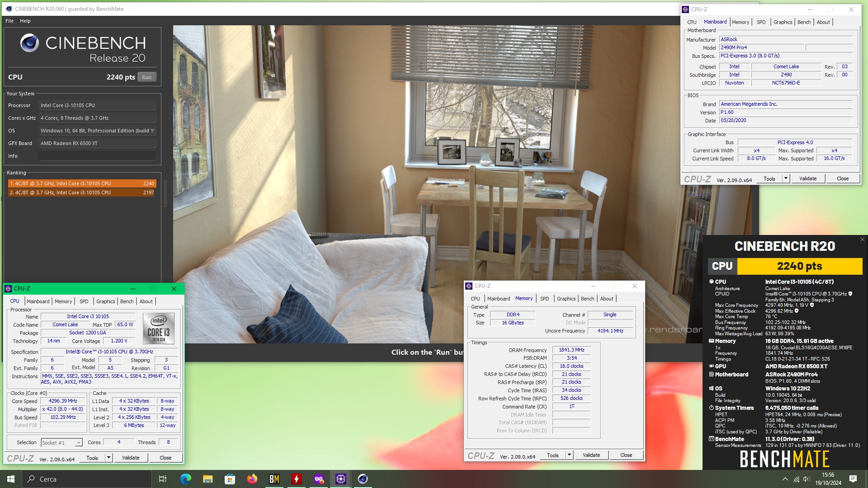The height and width of the screenshot is (488, 868).
Task: Open Bench tab in bottom-left CPU-Z window
Action: click(x=127, y=301)
